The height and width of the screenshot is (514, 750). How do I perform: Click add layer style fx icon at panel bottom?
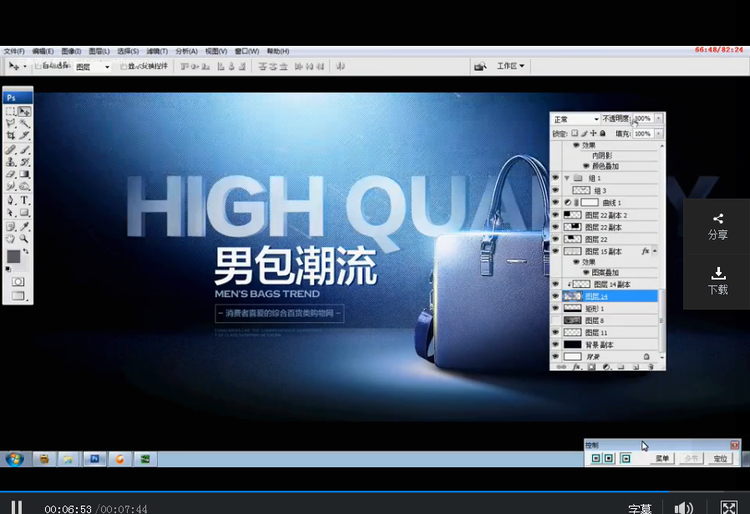[577, 367]
